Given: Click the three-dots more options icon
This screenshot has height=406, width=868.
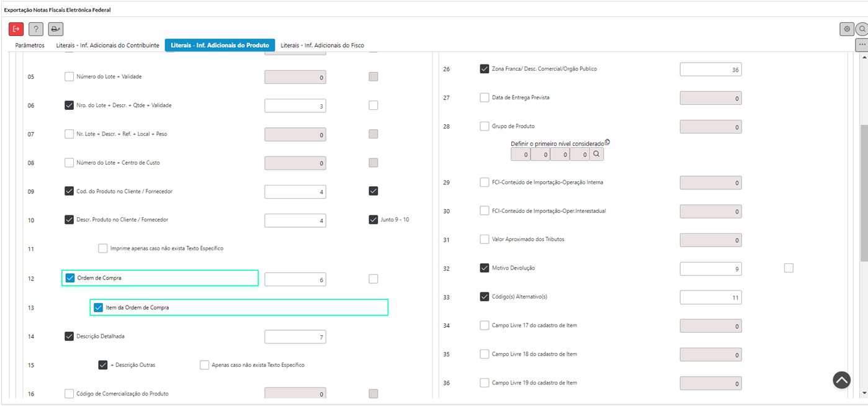Looking at the screenshot, I should pyautogui.click(x=862, y=45).
